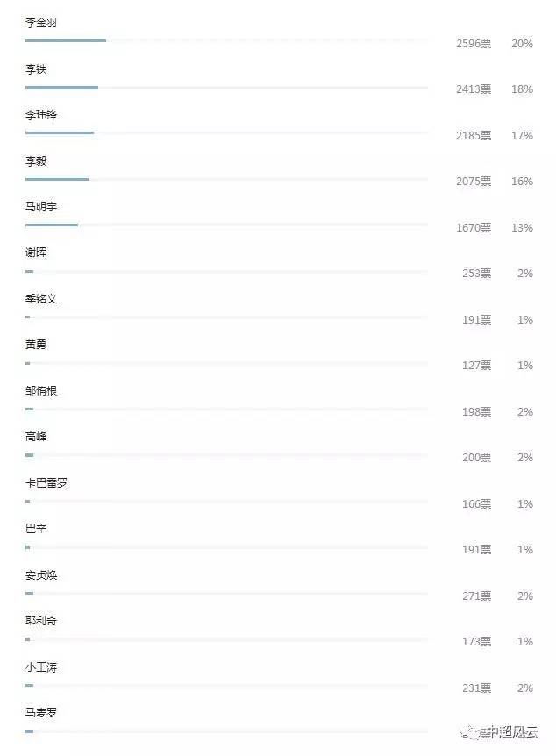The width and height of the screenshot is (556, 756).
Task: Click the 2413票 vote count
Action: click(x=474, y=89)
